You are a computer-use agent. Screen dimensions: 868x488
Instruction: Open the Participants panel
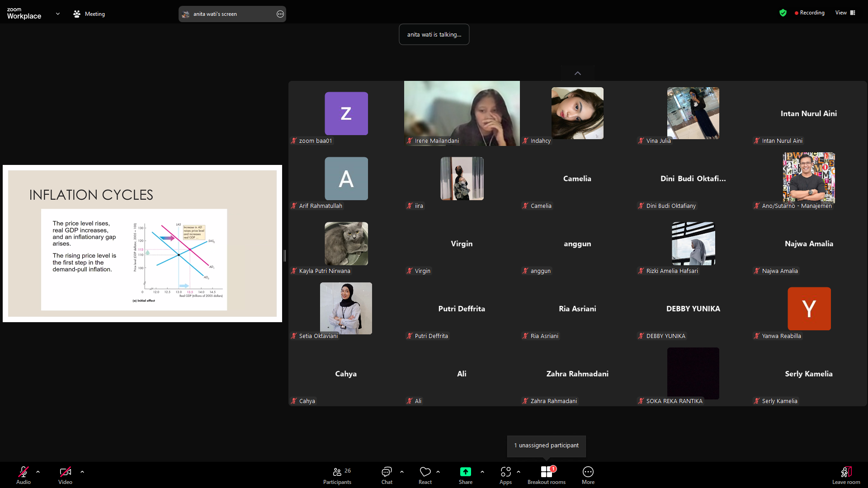tap(337, 475)
